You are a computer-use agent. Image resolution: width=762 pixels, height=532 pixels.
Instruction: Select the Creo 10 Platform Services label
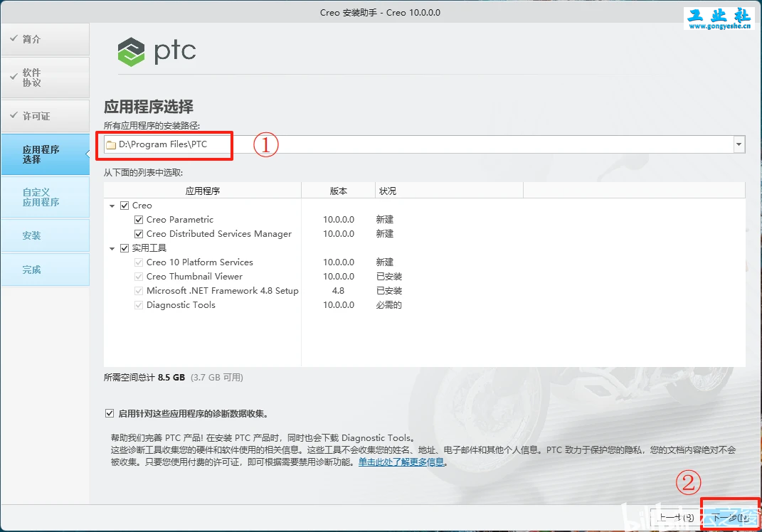coord(200,262)
